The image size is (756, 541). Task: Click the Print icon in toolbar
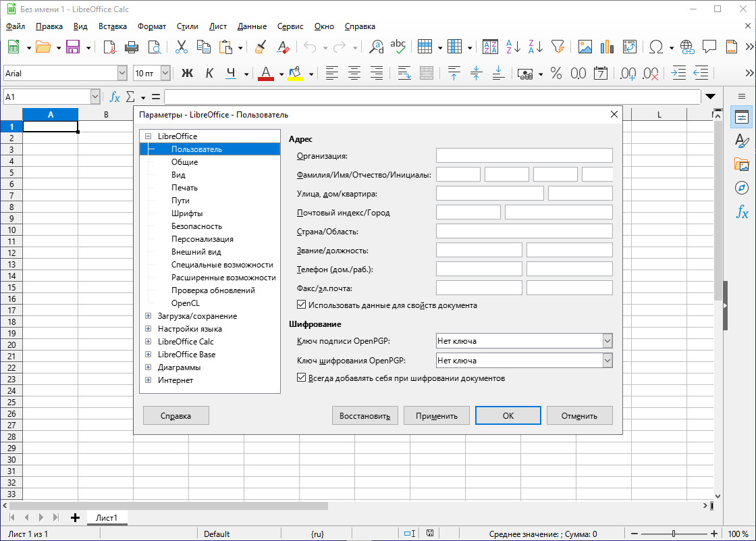point(131,47)
